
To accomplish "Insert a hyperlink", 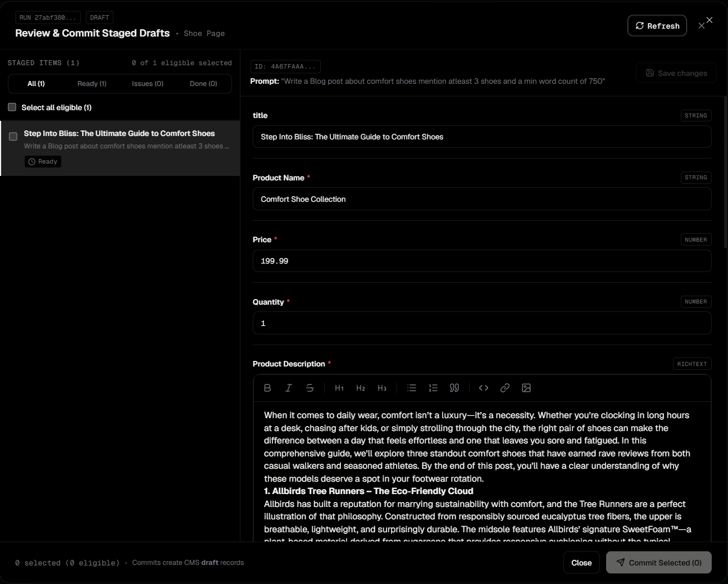I will (505, 388).
